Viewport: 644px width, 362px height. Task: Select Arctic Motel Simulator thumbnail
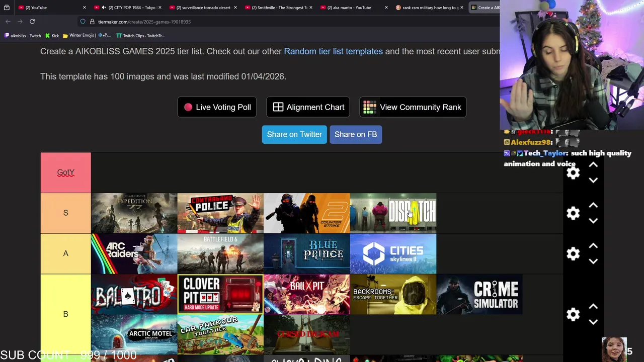[134, 334]
